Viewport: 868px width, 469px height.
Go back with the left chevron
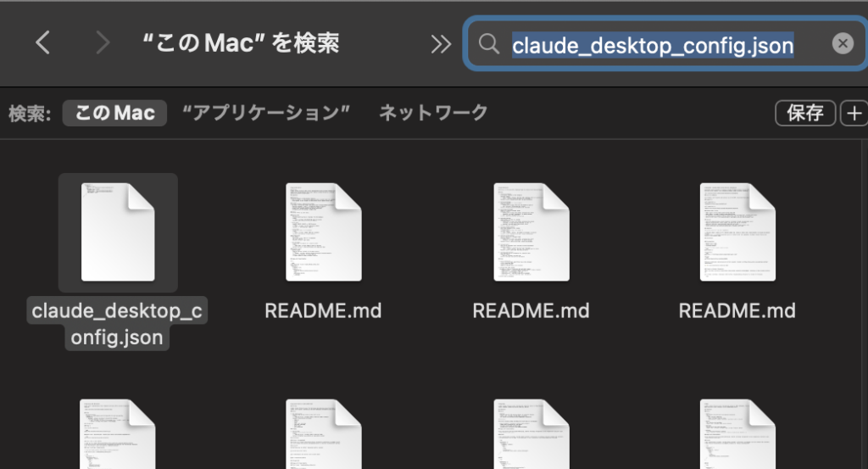click(x=42, y=42)
